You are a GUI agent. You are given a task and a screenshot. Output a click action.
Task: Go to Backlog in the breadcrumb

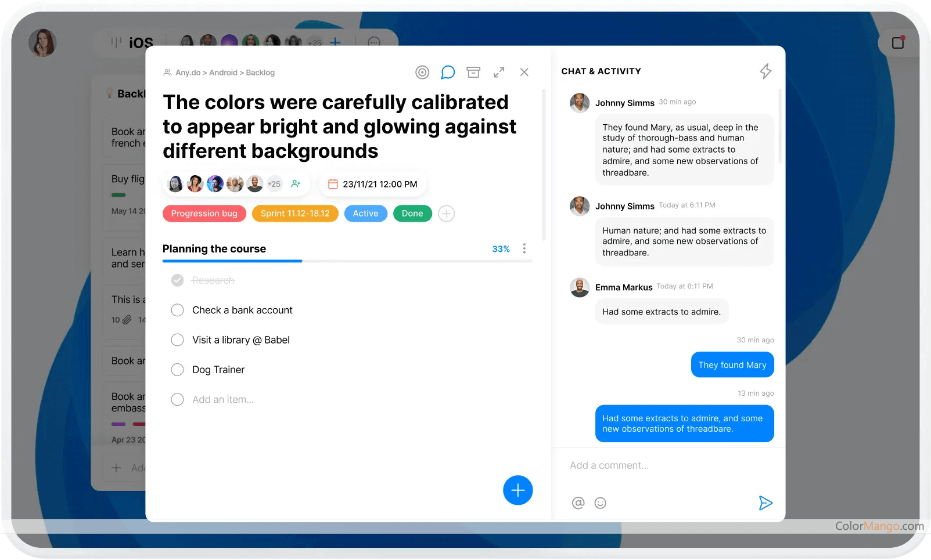260,73
